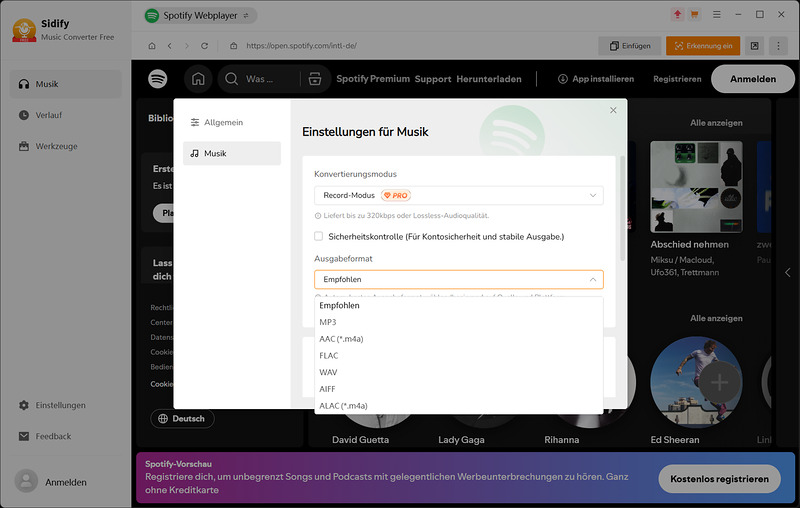Reload the Spotify web page

(204, 46)
